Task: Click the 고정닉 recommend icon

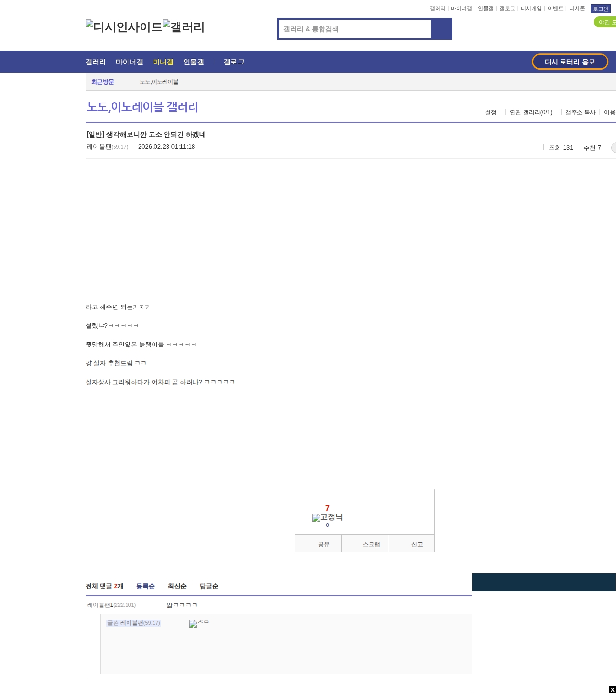Action: (x=327, y=517)
